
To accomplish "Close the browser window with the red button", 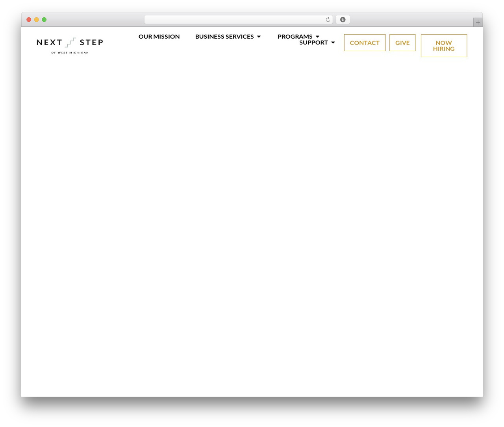I will (29, 20).
